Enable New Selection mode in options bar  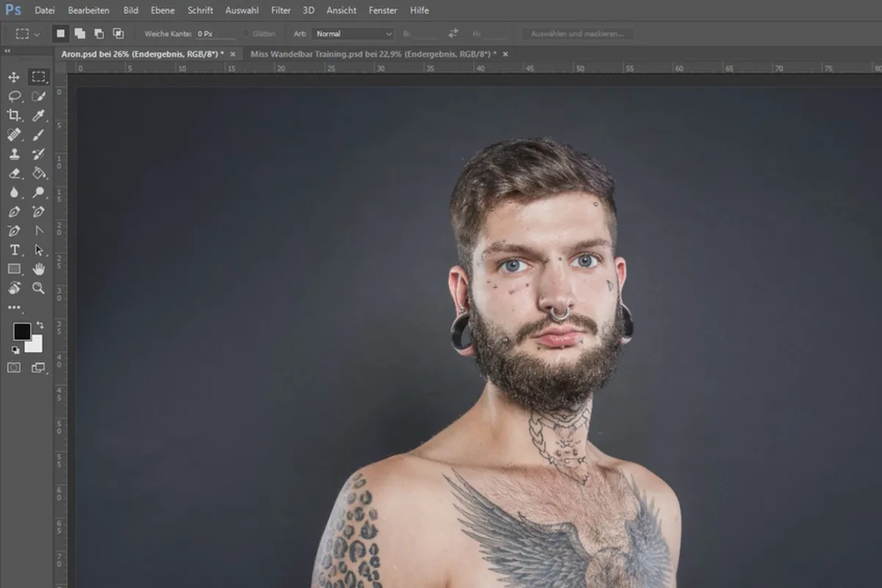tap(61, 34)
